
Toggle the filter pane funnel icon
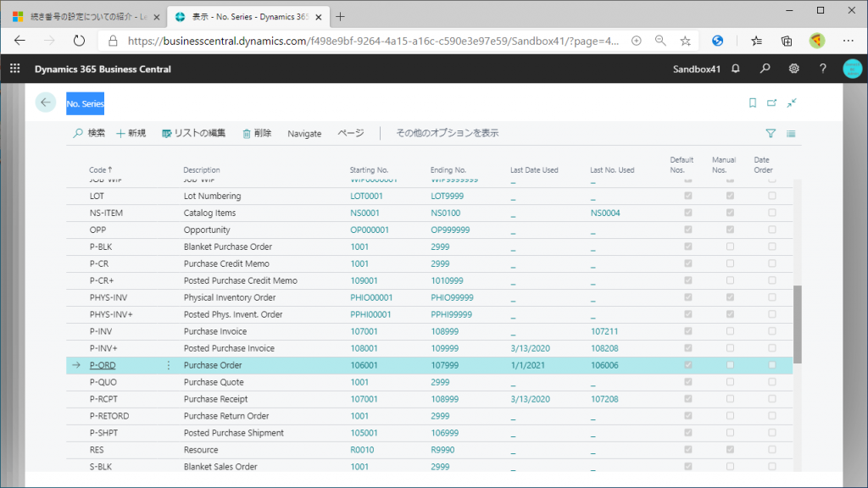(x=771, y=133)
